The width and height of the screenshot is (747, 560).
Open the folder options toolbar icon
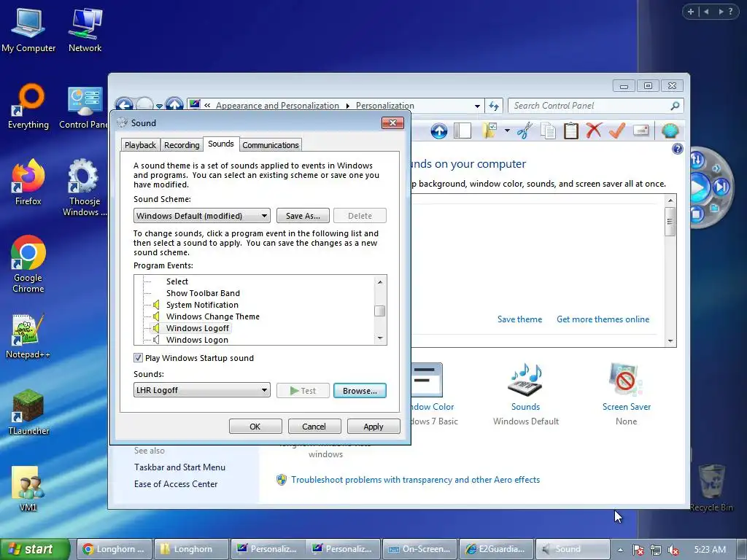(x=489, y=131)
